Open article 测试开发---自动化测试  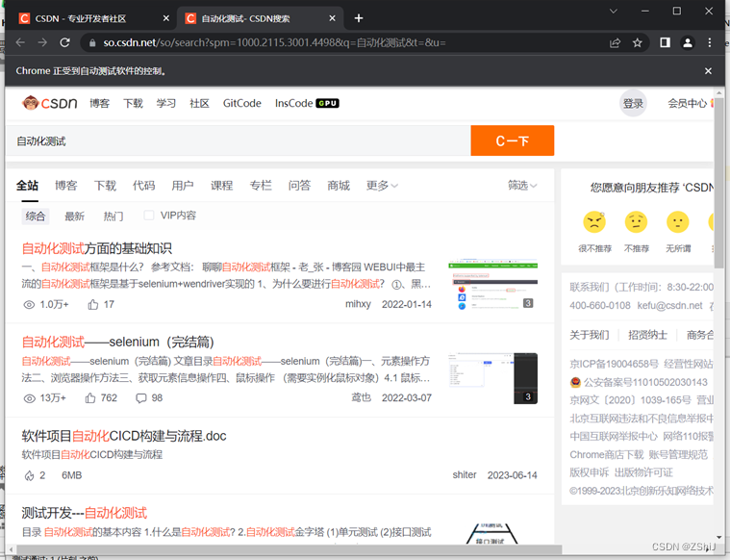pyautogui.click(x=85, y=514)
